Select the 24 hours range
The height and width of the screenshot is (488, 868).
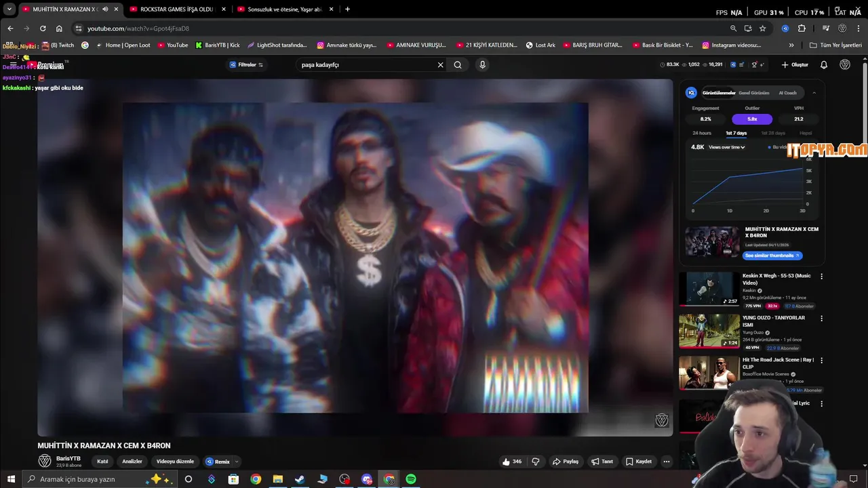[x=702, y=134]
